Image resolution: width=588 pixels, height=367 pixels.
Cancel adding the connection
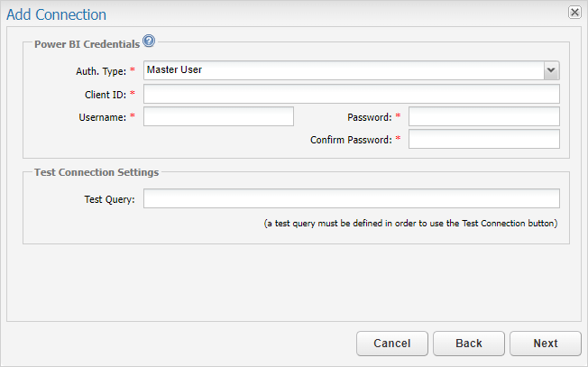392,344
